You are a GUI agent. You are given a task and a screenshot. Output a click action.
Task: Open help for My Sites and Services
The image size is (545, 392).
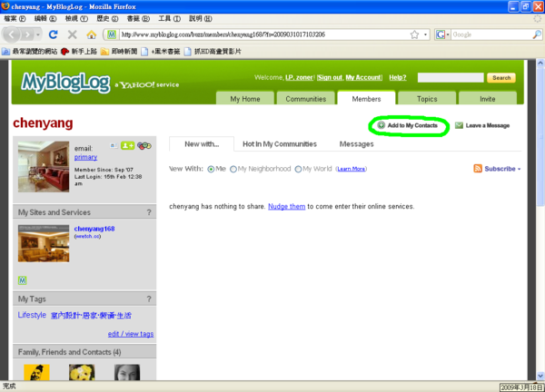(149, 212)
